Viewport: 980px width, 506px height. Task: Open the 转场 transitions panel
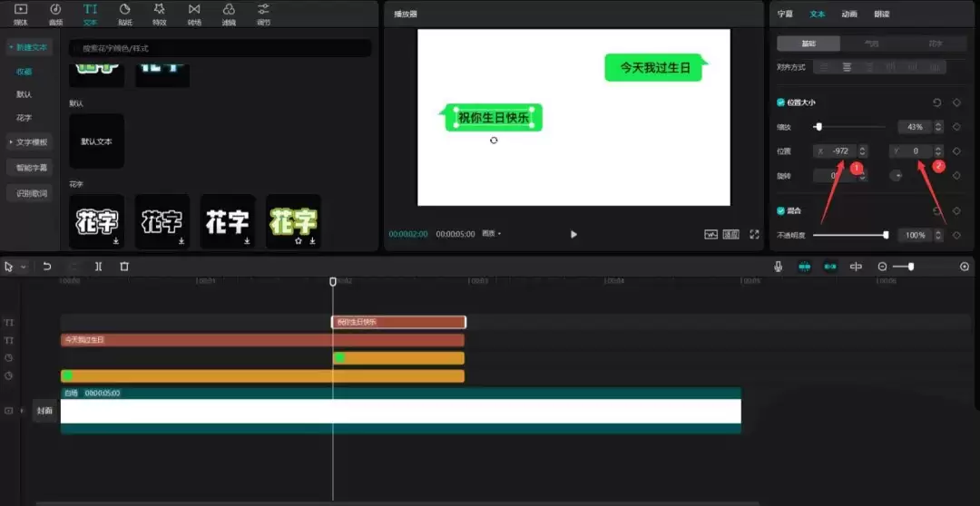click(x=194, y=13)
